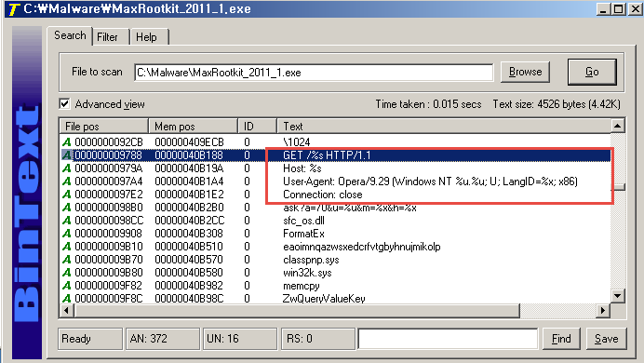Click the ANSI icon of row 0000000097A4
Viewport: 644px width, 363px height.
coord(66,181)
